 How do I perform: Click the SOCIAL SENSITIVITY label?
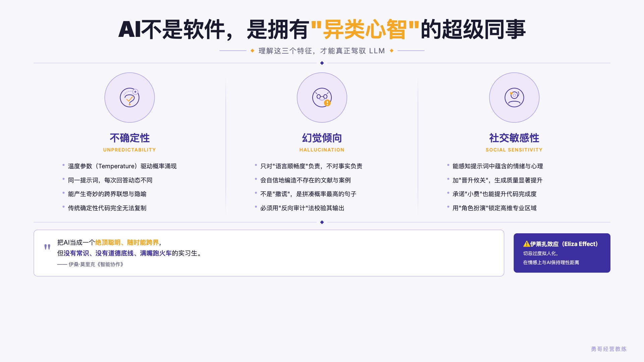point(514,150)
